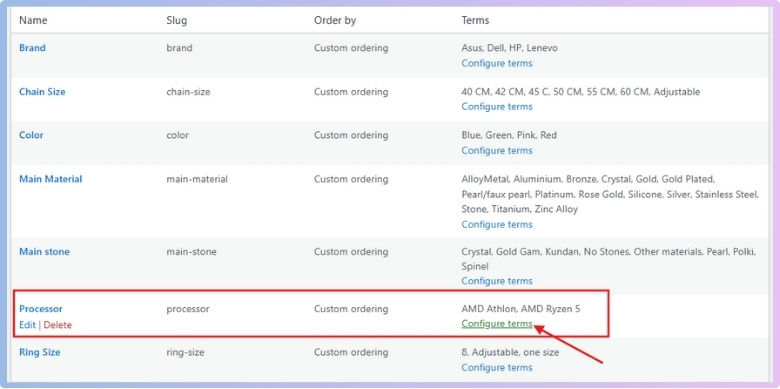This screenshot has width=780, height=389.
Task: Select the slug text 'main-material'
Action: 197,179
